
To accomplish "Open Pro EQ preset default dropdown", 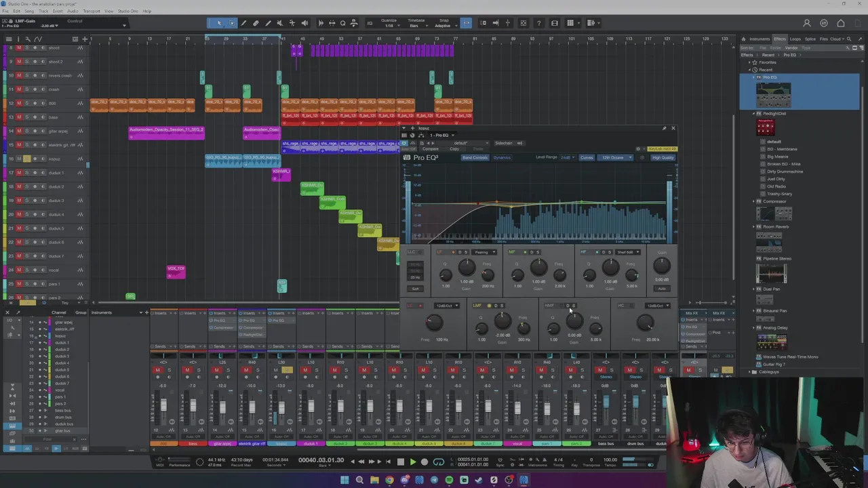I will click(x=462, y=143).
